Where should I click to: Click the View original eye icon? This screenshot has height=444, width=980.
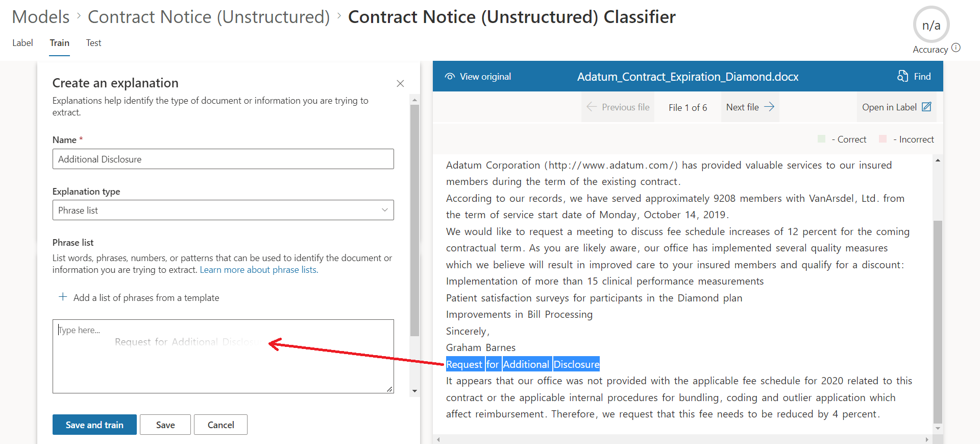450,77
